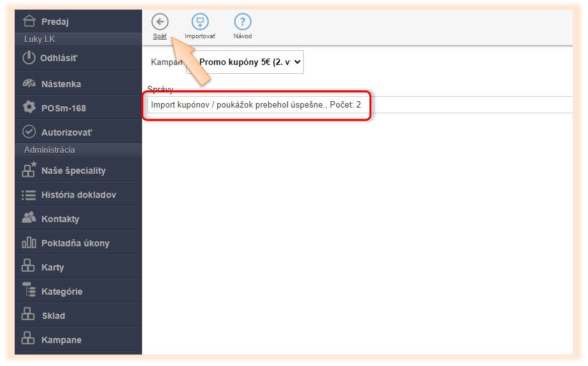Click the Kategórie tree icon
This screenshot has height=366, width=588.
[x=29, y=291]
